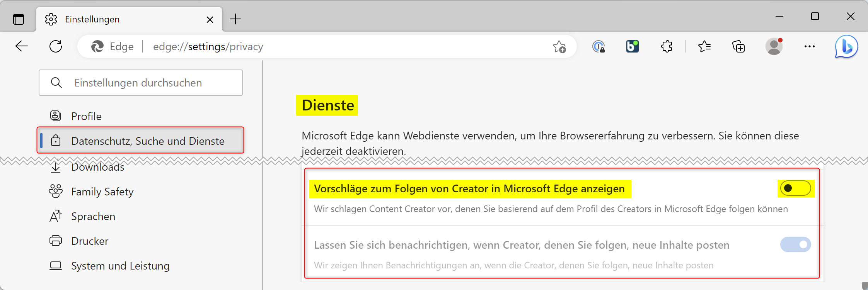This screenshot has height=290, width=868.
Task: Click the Family Safety icon
Action: point(56,191)
